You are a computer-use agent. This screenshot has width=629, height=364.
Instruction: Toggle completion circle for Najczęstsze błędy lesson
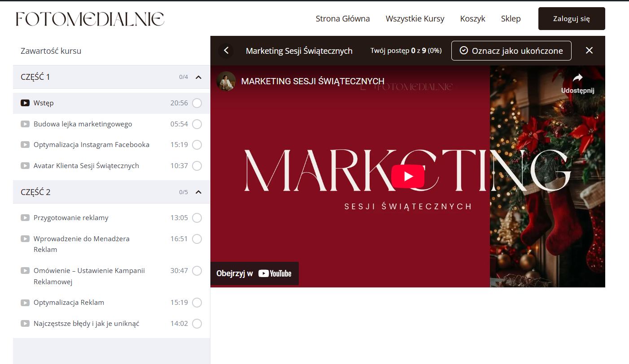coord(197,324)
